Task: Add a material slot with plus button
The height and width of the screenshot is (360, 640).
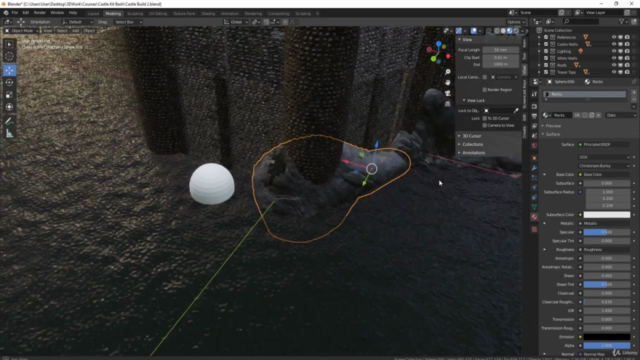Action: pyautogui.click(x=634, y=92)
